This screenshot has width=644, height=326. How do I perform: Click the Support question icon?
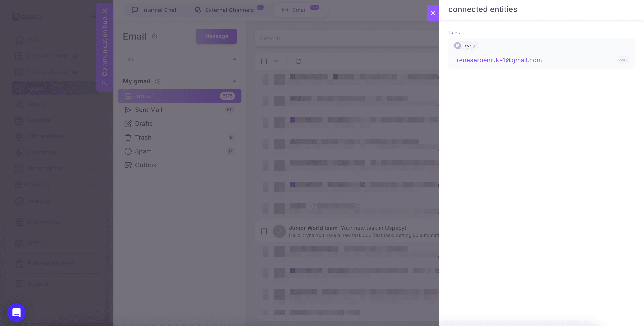[20, 284]
